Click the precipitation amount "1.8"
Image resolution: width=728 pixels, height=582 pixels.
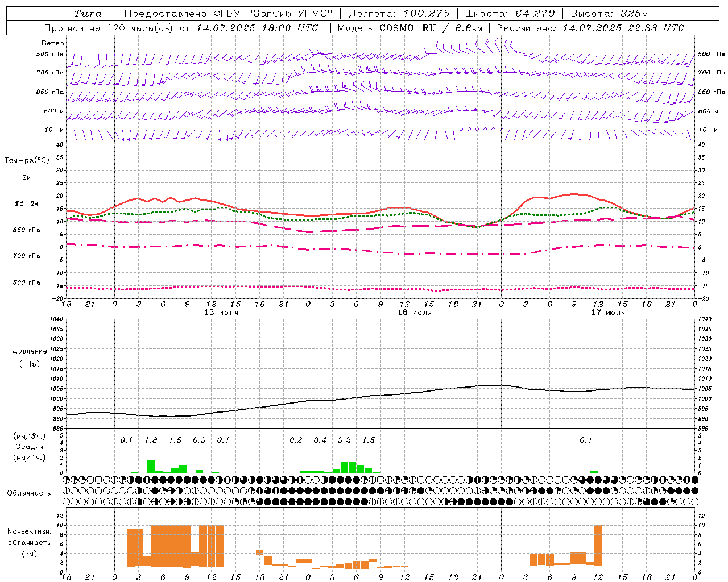(151, 440)
